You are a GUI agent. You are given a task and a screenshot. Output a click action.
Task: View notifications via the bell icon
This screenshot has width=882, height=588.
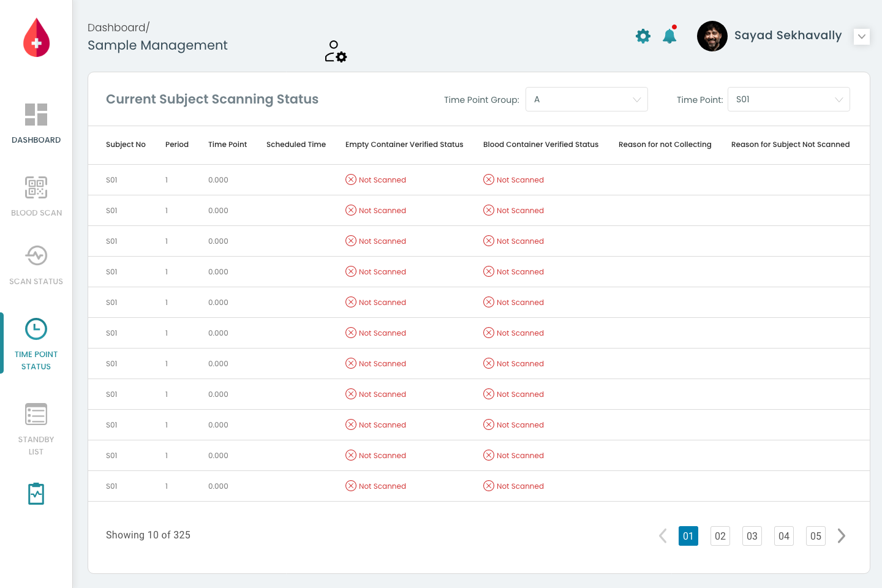pos(669,35)
